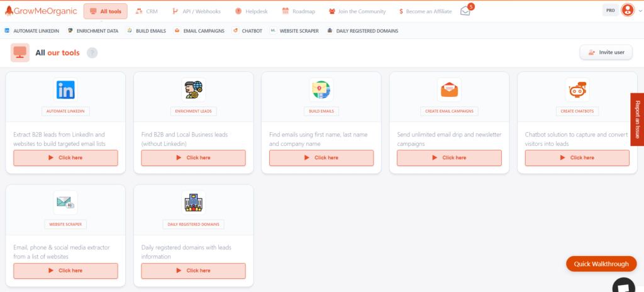This screenshot has height=292, width=644.
Task: Click Become an Affiliate link
Action: [x=426, y=11]
